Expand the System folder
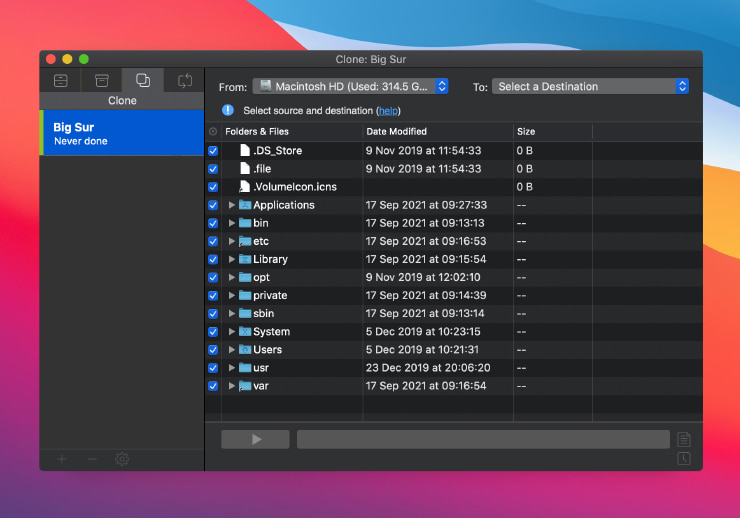 coord(232,331)
